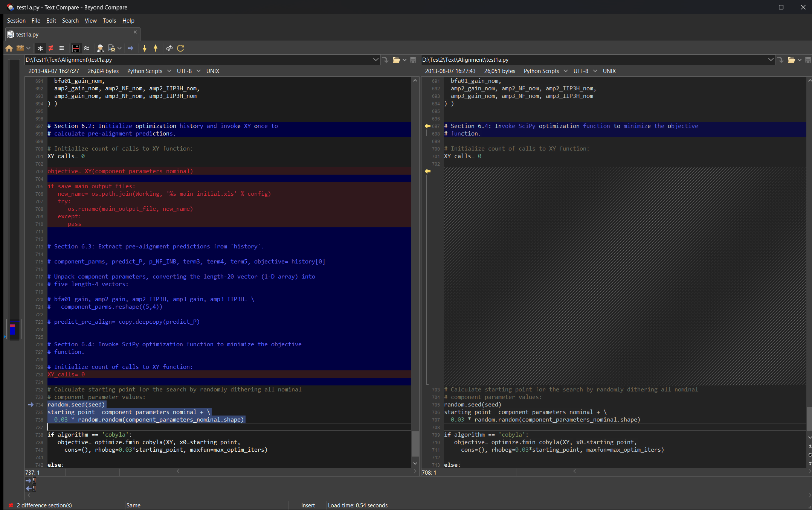
Task: Change left UTF-8 encoding dropdown
Action: (x=189, y=71)
